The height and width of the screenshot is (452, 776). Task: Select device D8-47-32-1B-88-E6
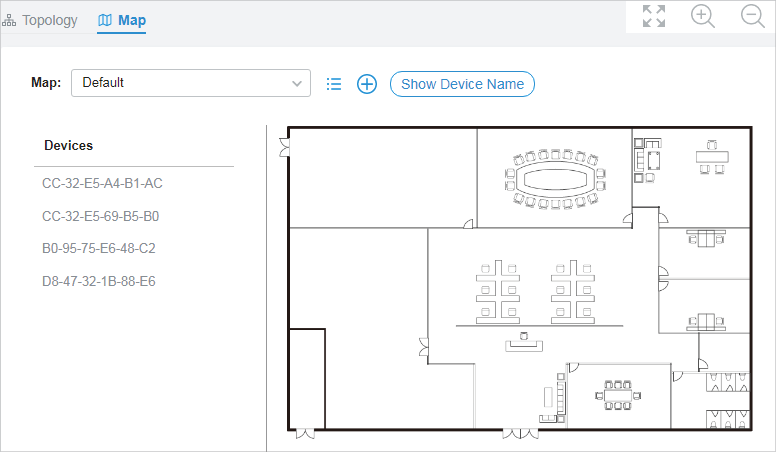(99, 281)
